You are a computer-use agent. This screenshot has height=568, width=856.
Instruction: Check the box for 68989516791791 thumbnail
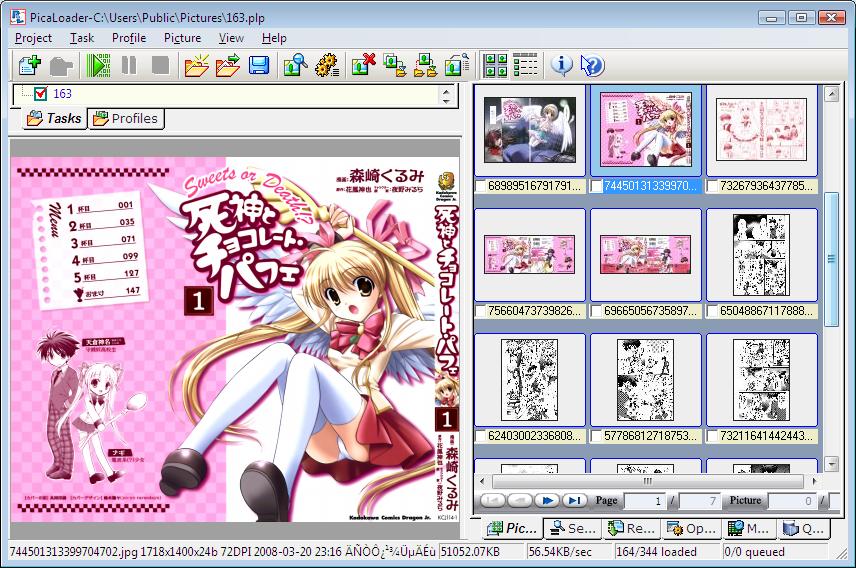[480, 186]
